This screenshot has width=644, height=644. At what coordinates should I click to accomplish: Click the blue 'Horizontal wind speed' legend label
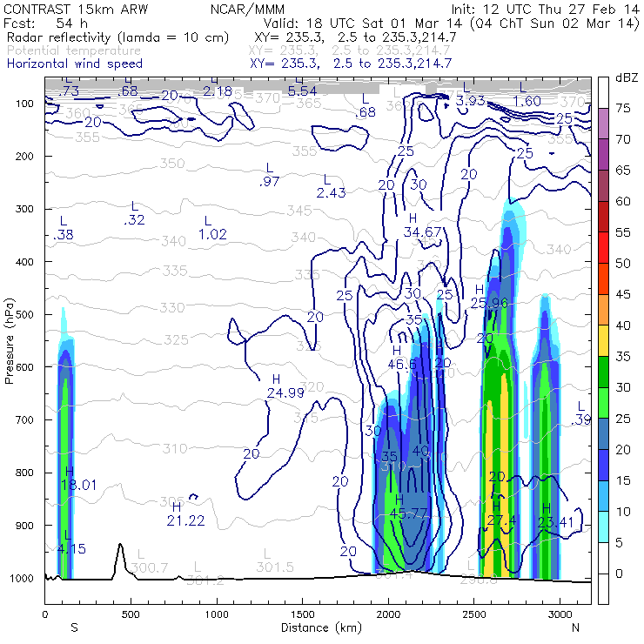click(75, 64)
